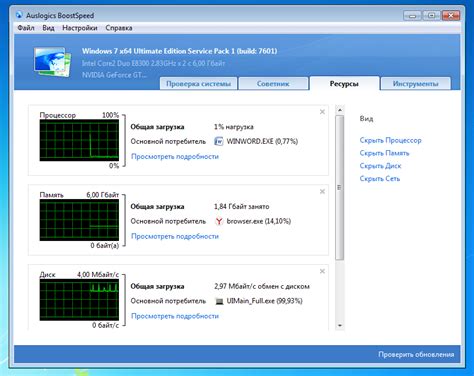Viewport: 474px width, 376px height.
Task: Close the Диск panel with its X
Action: point(322,271)
